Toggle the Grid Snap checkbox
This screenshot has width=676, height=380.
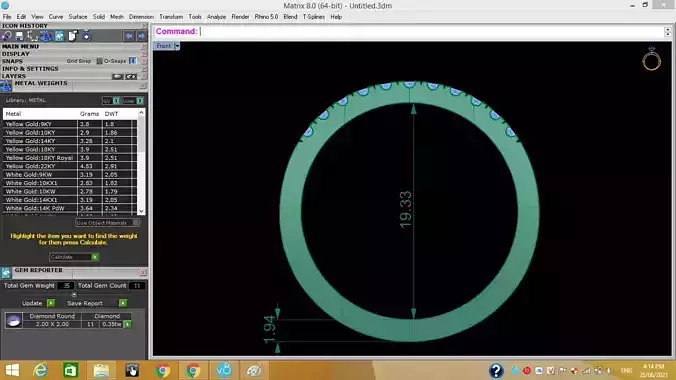coord(99,61)
